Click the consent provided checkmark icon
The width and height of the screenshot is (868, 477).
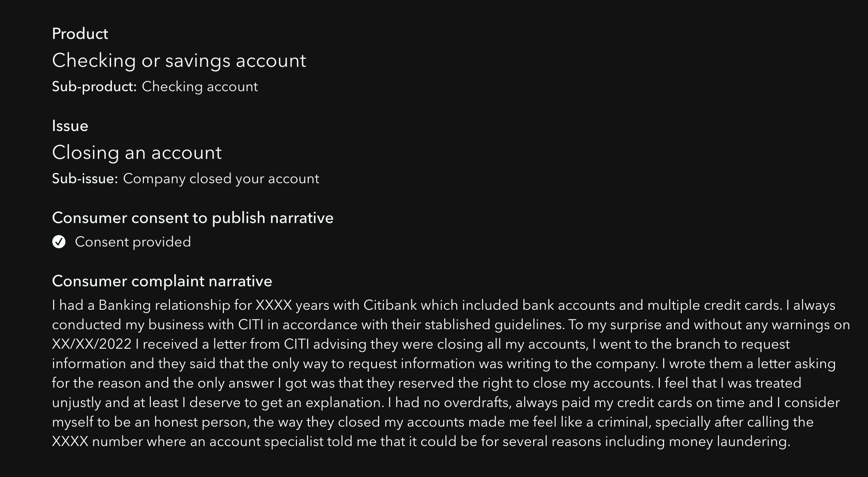tap(59, 242)
